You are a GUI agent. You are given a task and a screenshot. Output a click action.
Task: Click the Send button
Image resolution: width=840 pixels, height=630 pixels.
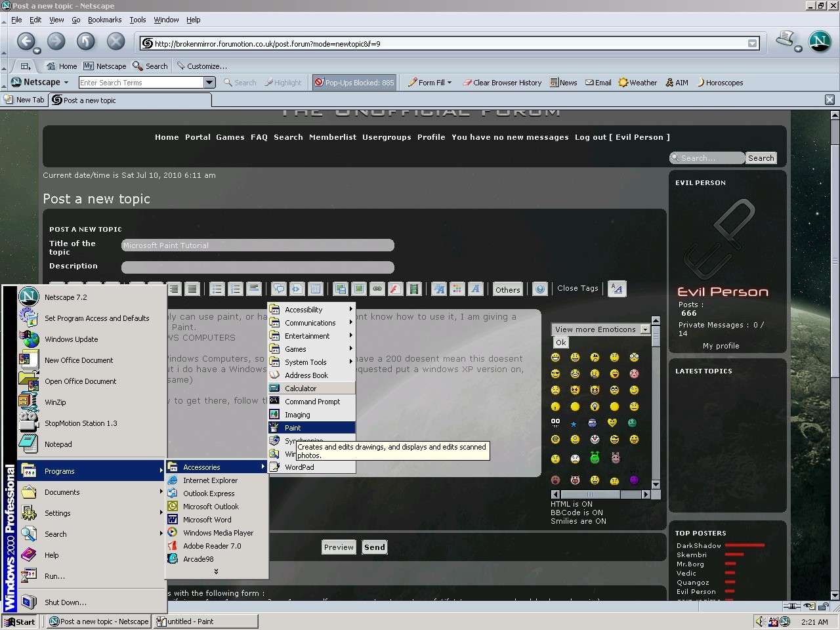(x=375, y=547)
